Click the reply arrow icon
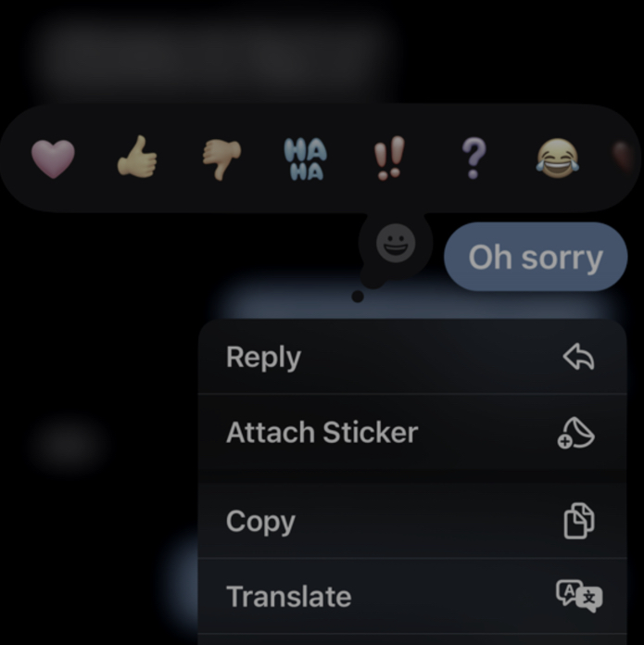644x645 pixels. (x=578, y=357)
